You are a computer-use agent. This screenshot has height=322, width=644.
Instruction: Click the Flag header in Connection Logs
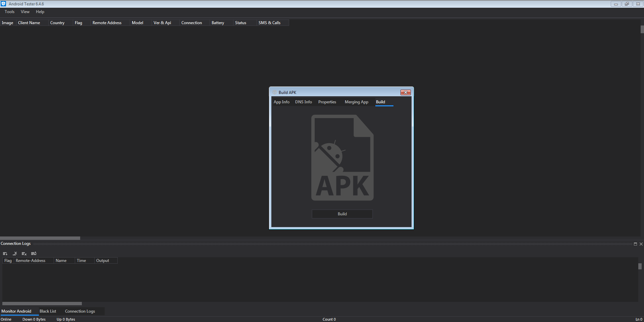[x=8, y=261]
